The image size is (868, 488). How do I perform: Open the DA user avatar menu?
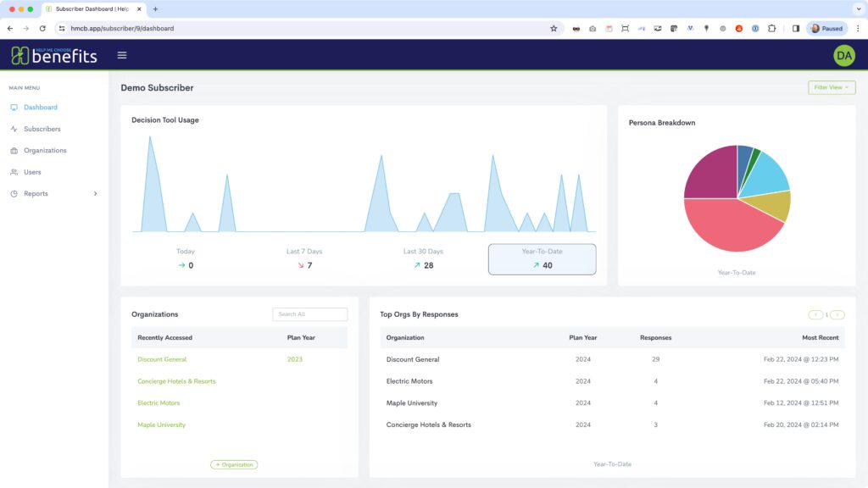tap(843, 56)
